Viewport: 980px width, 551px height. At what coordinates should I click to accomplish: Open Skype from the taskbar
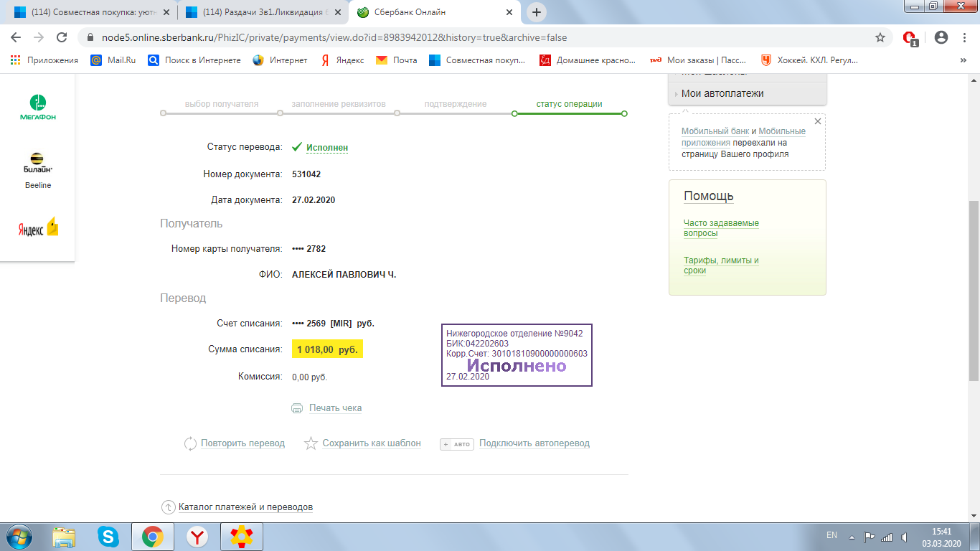(108, 537)
